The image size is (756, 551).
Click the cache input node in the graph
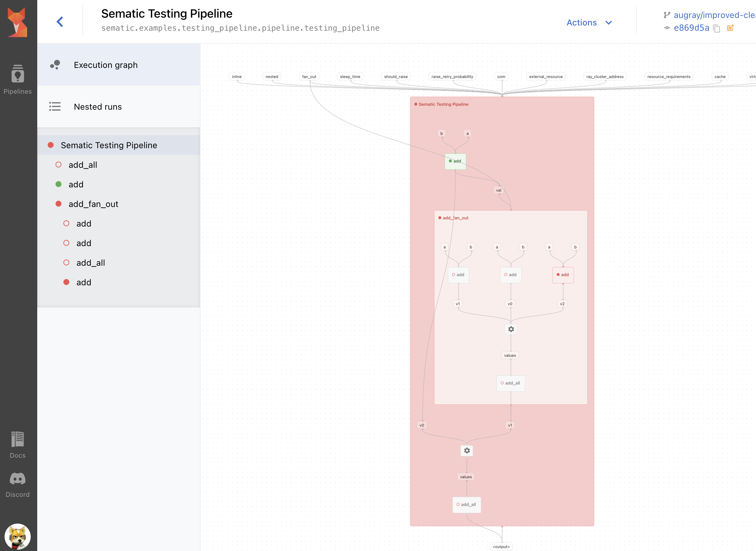(720, 76)
